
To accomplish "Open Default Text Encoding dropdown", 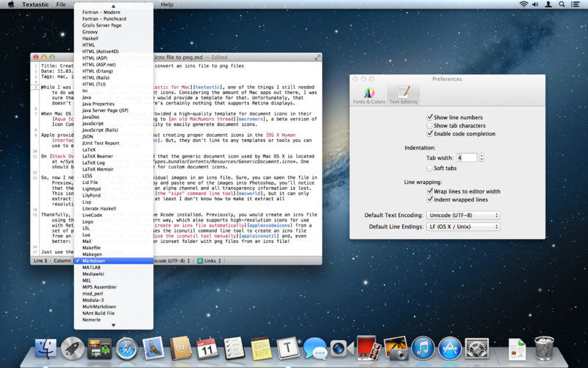I will (x=463, y=215).
